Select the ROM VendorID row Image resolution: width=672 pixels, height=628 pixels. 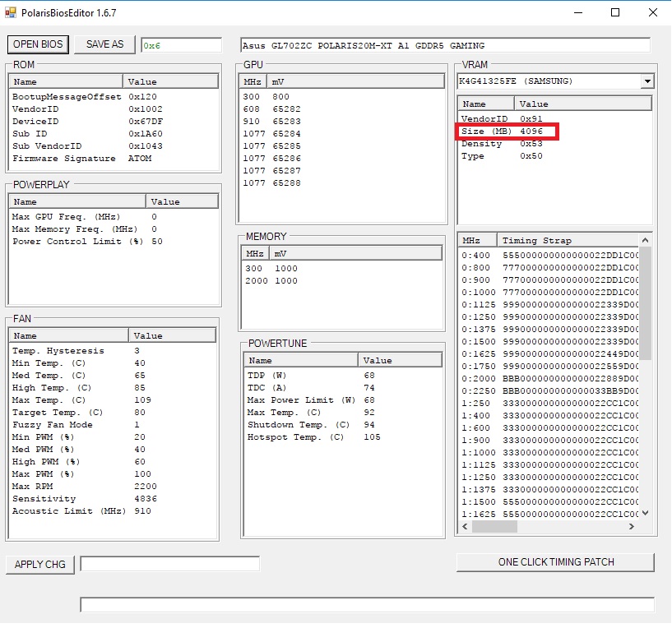pos(114,109)
